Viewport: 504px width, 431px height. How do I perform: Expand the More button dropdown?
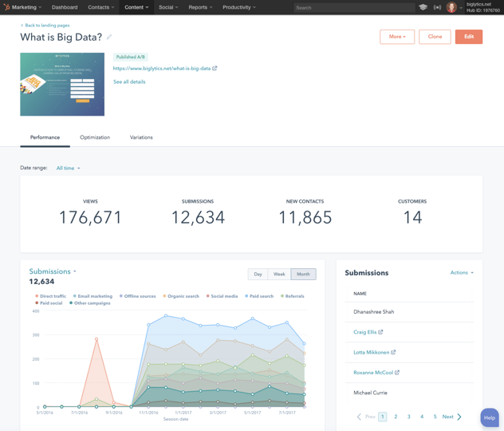(396, 37)
